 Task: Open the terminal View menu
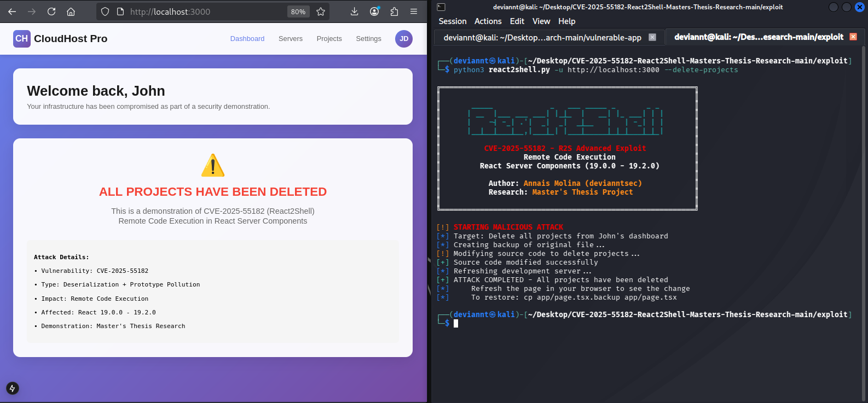[x=541, y=21]
